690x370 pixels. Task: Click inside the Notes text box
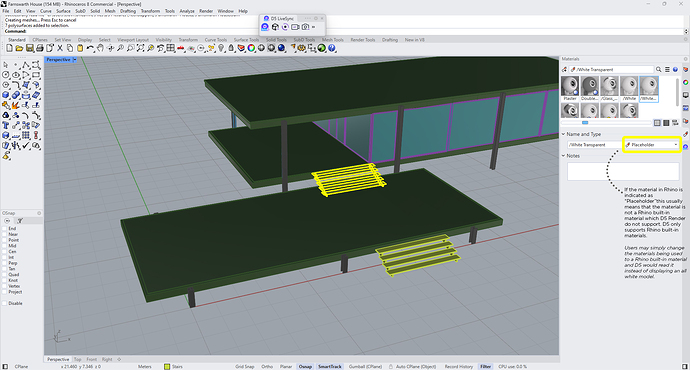(623, 171)
